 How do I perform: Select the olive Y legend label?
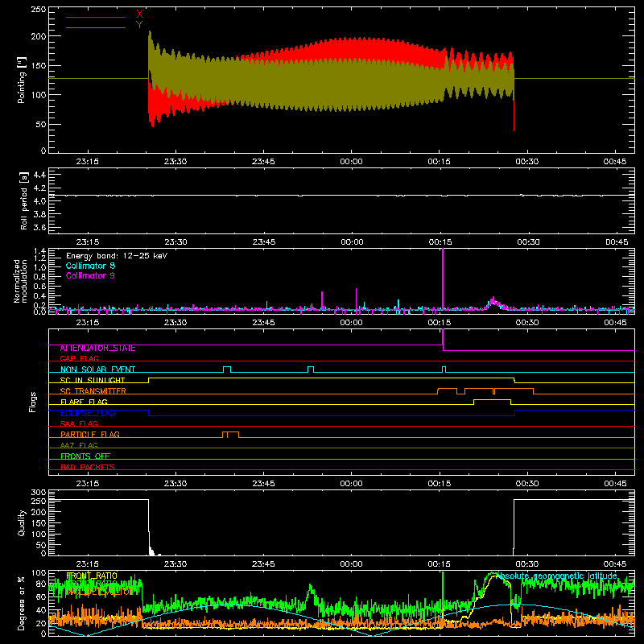pyautogui.click(x=139, y=25)
